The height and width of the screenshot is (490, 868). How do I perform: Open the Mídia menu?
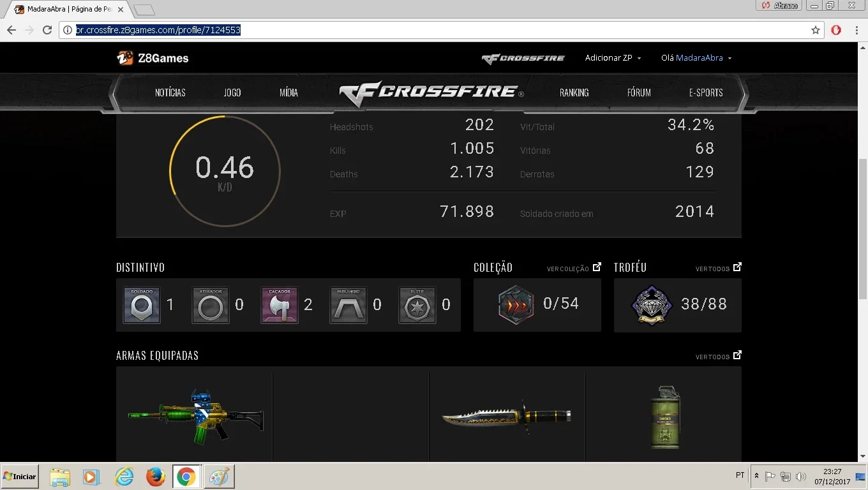[288, 93]
